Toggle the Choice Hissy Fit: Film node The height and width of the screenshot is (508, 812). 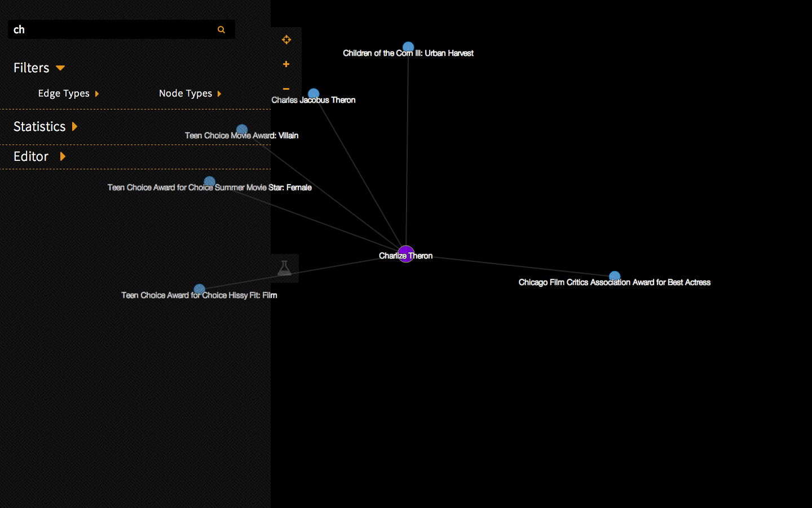point(198,288)
